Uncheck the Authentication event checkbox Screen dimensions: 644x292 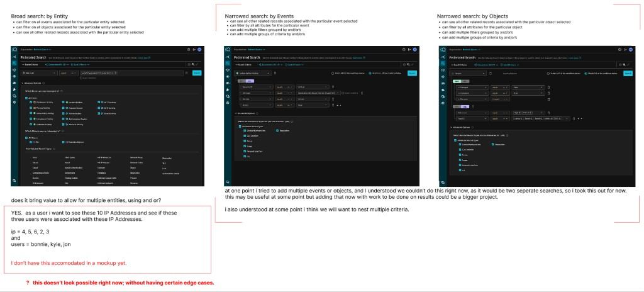[x=64, y=113]
